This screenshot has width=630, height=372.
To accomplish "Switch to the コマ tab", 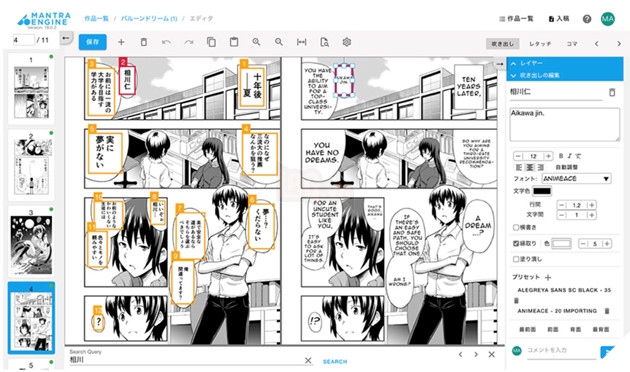I will point(572,44).
